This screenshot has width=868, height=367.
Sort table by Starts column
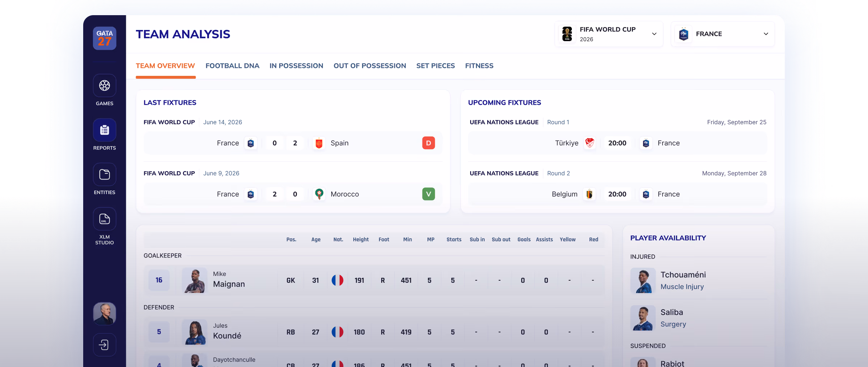[454, 239]
